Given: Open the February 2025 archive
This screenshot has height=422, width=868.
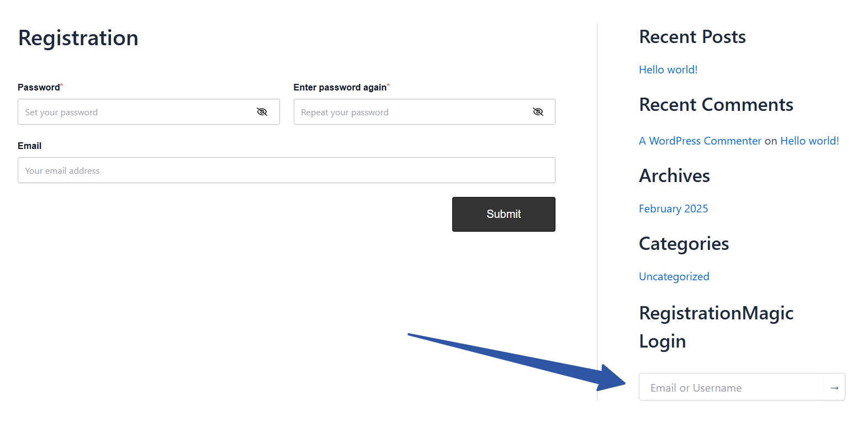Looking at the screenshot, I should [673, 209].
